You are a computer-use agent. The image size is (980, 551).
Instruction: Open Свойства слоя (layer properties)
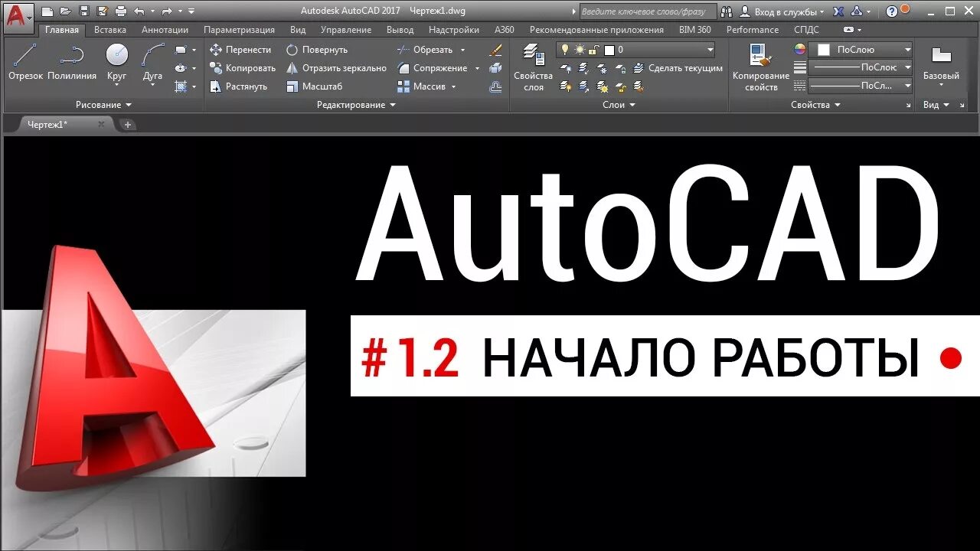tap(533, 67)
